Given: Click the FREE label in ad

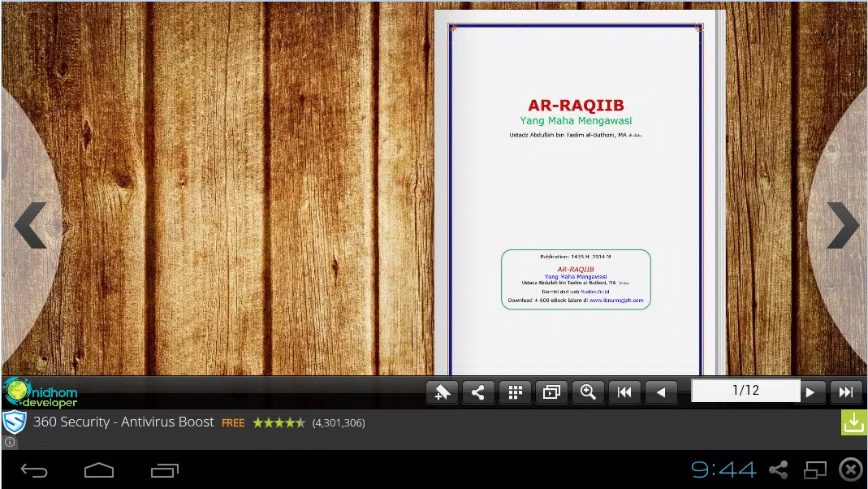Looking at the screenshot, I should (233, 423).
